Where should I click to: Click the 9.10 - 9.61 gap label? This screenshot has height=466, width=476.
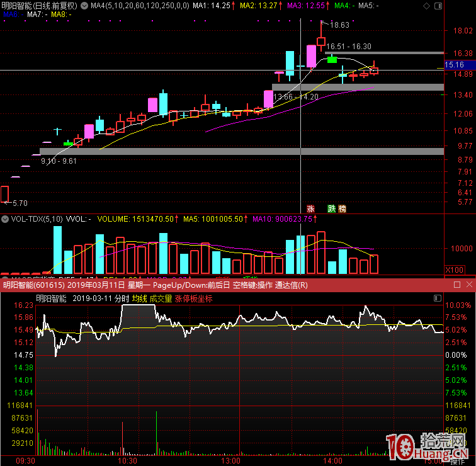pos(59,161)
